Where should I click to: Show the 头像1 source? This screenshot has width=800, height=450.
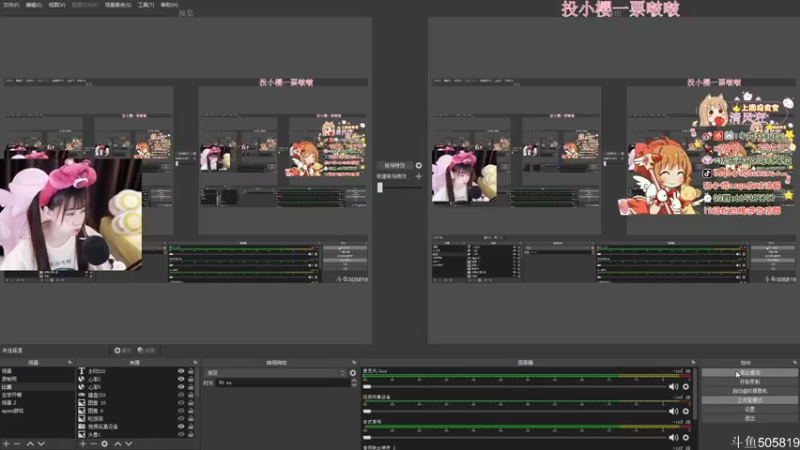(181, 434)
